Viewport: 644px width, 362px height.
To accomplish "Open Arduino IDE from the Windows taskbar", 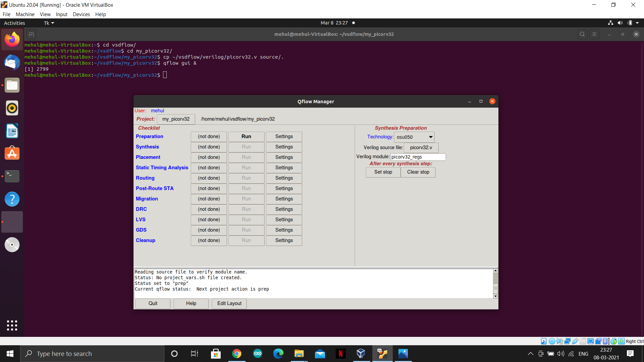I will pyautogui.click(x=258, y=354).
